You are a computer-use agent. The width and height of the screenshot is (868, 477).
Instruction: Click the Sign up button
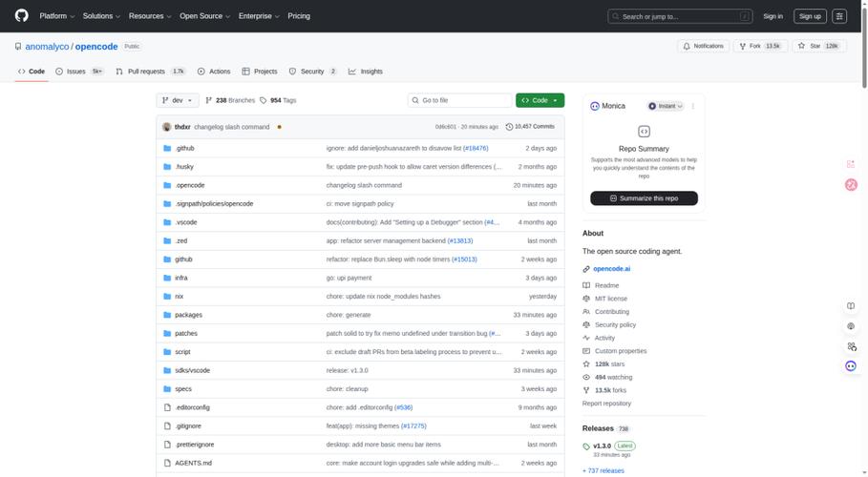click(810, 16)
